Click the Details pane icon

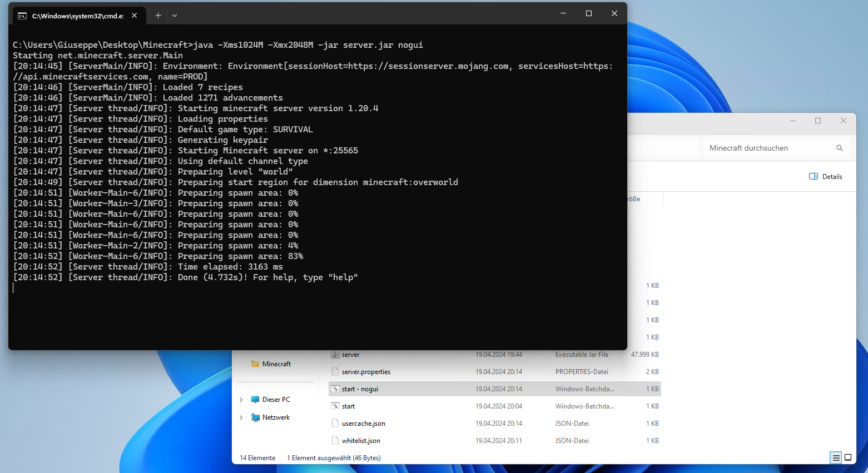(x=814, y=177)
